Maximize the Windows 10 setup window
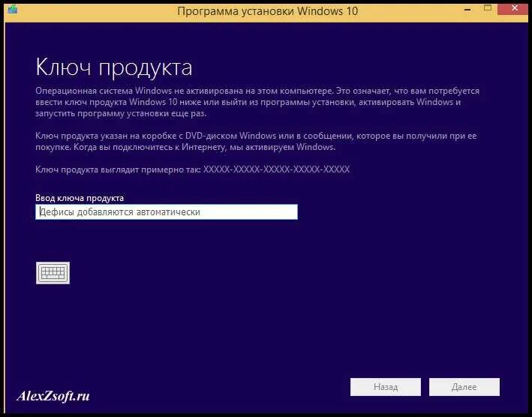The width and height of the screenshot is (532, 417). pos(488,8)
